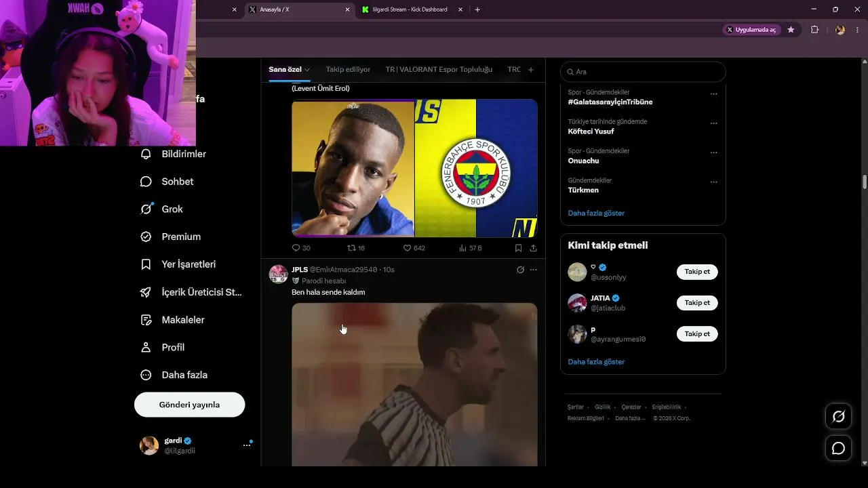Like the post with 642 likes
Viewport: 868px width, 488px height.
point(414,248)
